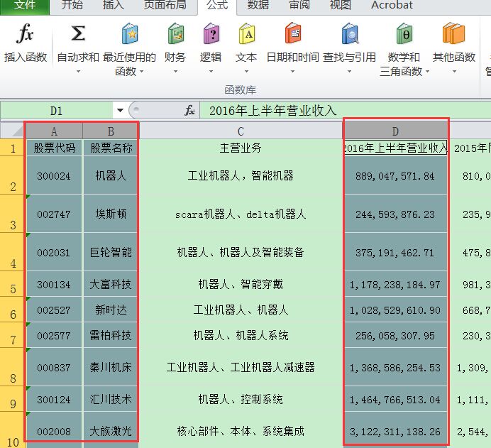This screenshot has width=491, height=448.
Task: Click cell scara机器人、delta机器人
Action: 241,214
